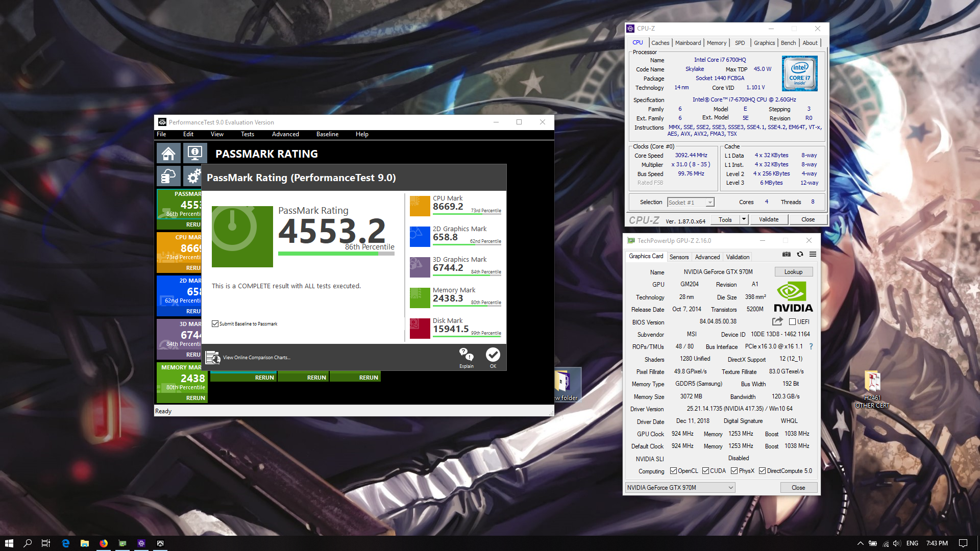Click the PassMark Rating percentile progress bar
980x551 pixels.
coord(336,254)
